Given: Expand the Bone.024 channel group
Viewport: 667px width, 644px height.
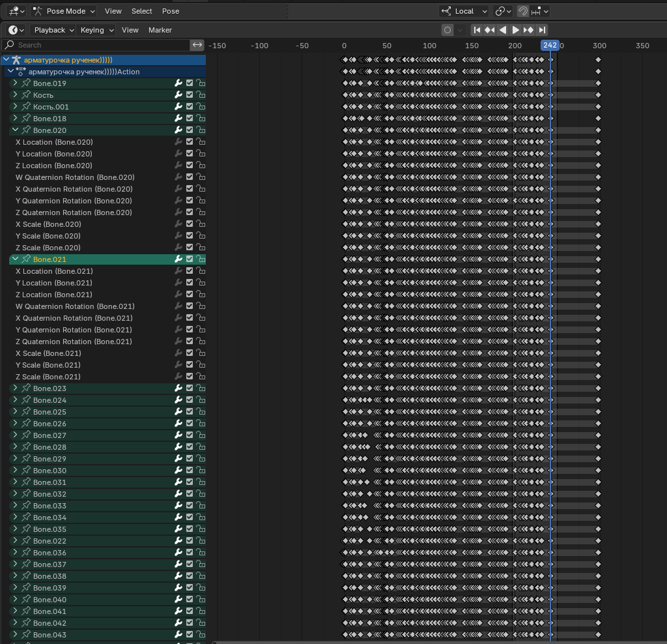Looking at the screenshot, I should coord(15,400).
